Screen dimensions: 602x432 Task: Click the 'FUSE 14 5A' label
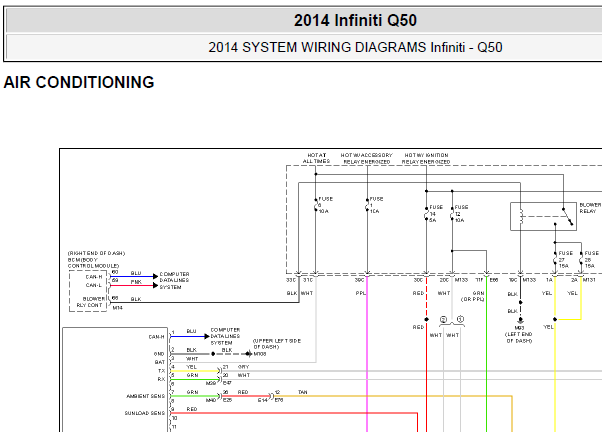[436, 214]
